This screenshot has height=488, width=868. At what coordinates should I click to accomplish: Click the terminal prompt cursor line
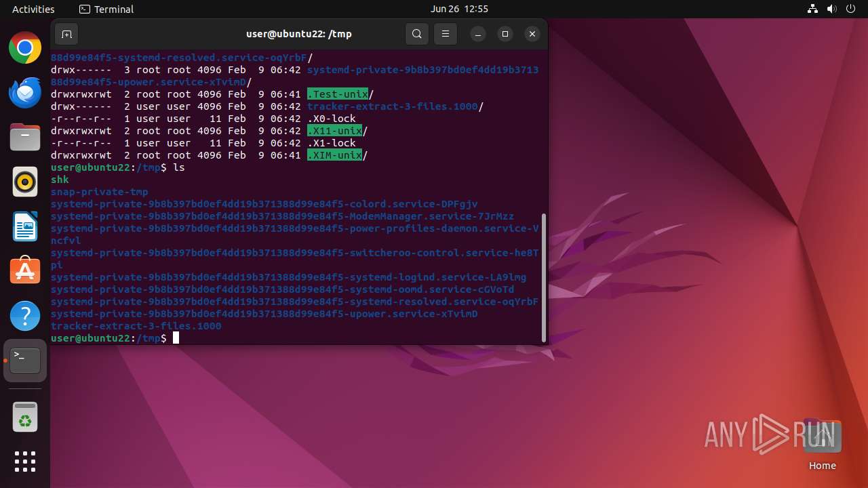(115, 338)
